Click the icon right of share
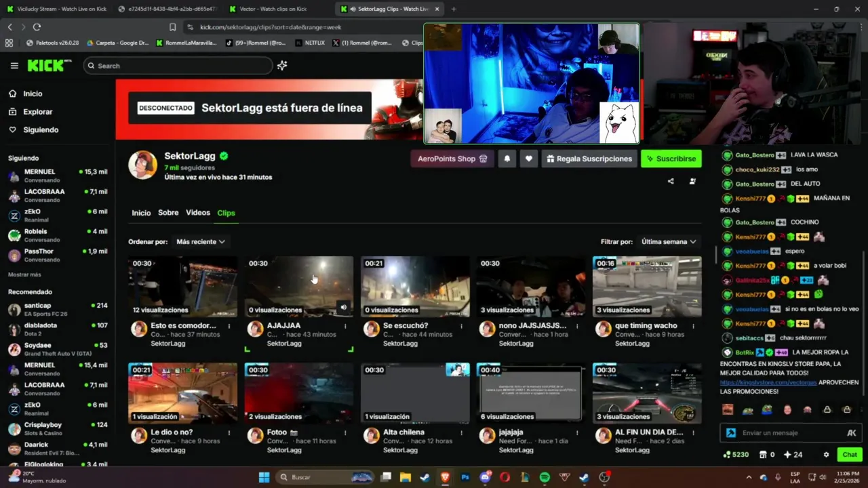Image resolution: width=868 pixels, height=488 pixels. point(692,181)
